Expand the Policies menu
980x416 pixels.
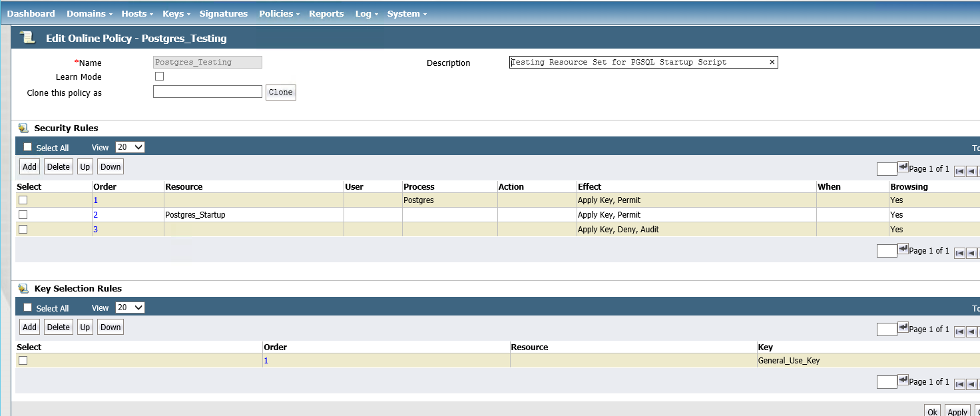coord(279,13)
